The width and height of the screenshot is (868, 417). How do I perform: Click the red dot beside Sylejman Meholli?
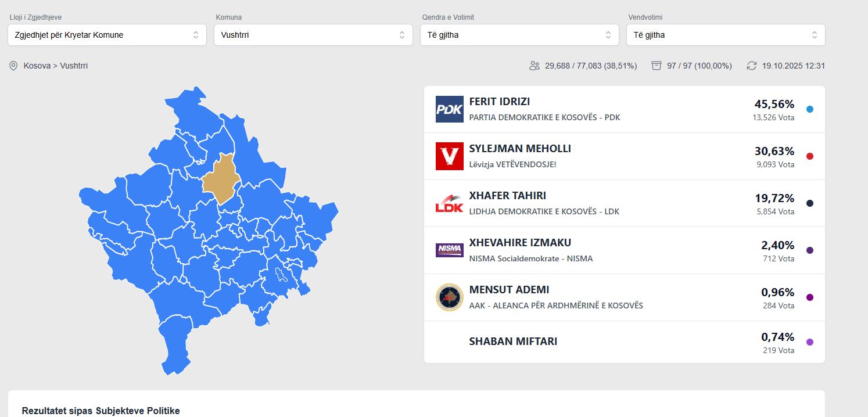pyautogui.click(x=810, y=156)
